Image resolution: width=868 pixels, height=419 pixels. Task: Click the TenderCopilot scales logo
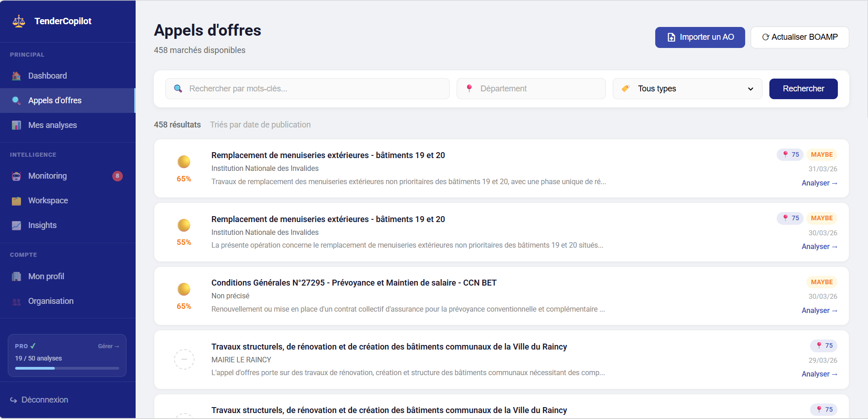coord(18,21)
